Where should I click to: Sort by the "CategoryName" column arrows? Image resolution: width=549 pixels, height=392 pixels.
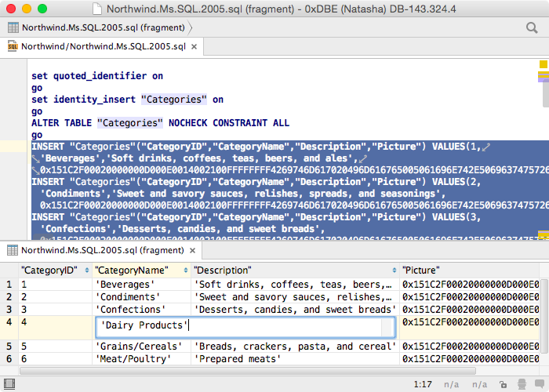coord(186,270)
